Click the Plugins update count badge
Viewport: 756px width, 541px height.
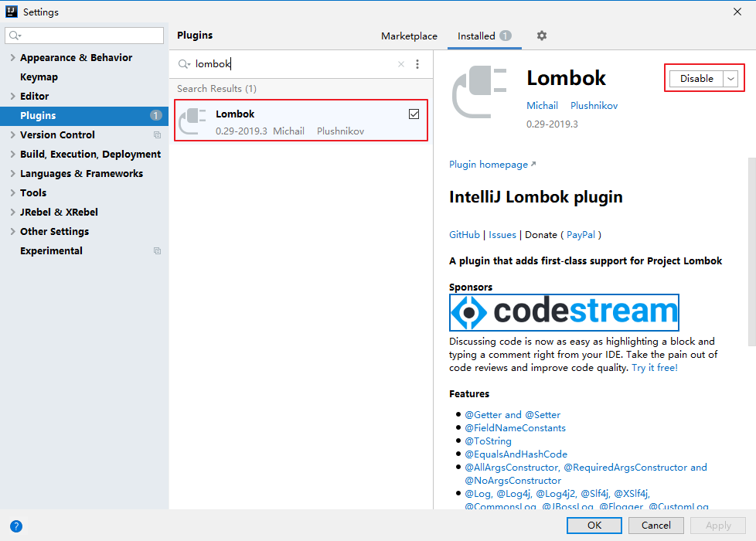155,115
